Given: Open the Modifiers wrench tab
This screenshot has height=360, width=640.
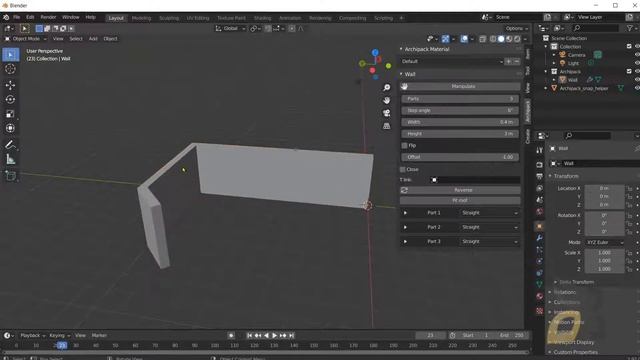Looking at the screenshot, I should (x=540, y=238).
